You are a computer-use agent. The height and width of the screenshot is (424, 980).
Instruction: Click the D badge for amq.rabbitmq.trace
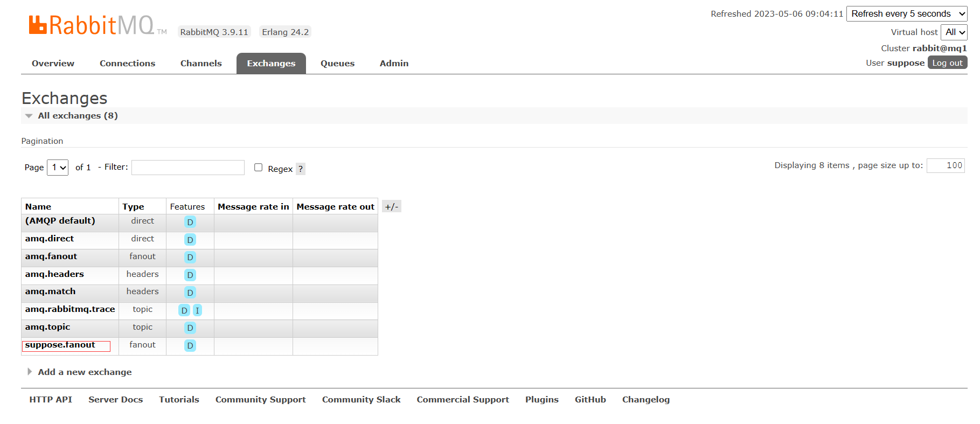pyautogui.click(x=184, y=310)
